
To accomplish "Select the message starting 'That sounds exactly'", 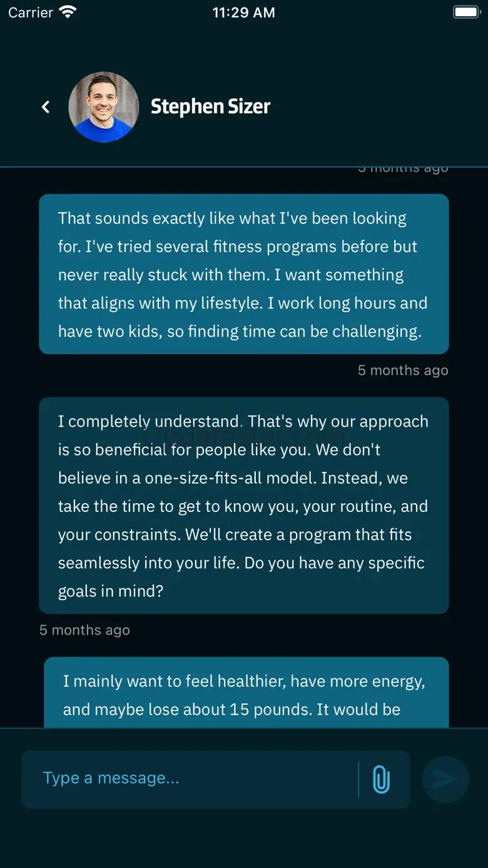I will pos(243,274).
